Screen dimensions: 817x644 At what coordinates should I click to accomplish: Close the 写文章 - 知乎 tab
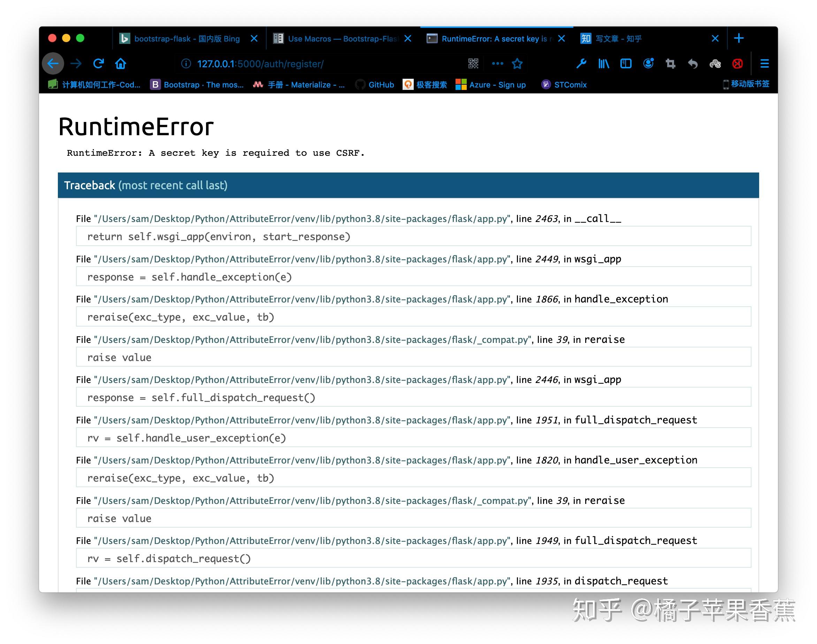click(715, 38)
